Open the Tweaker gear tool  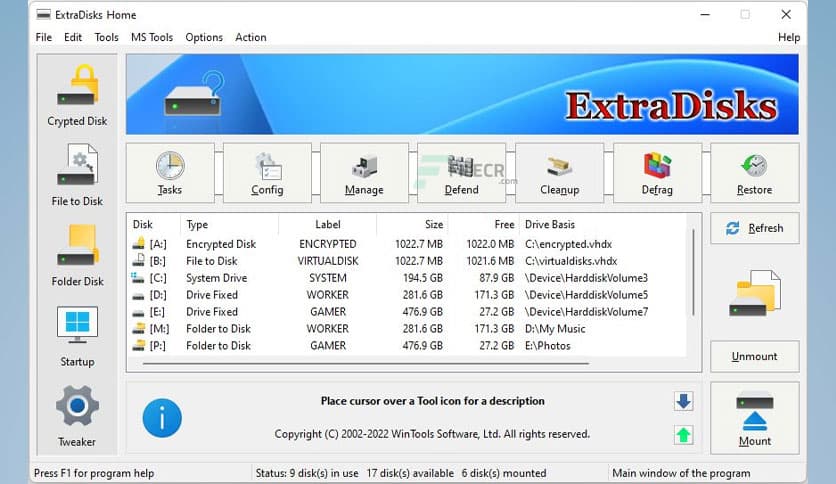coord(77,416)
